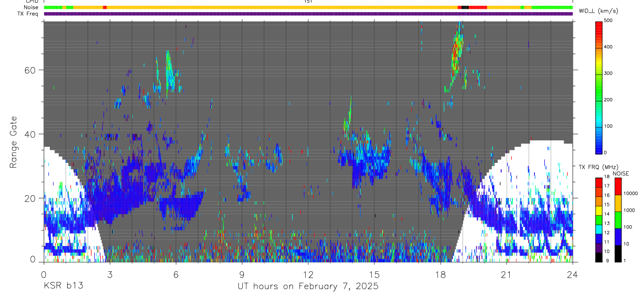The image size is (644, 297).
Task: Click the 6 tick on UT hours axis
Action: (176, 274)
